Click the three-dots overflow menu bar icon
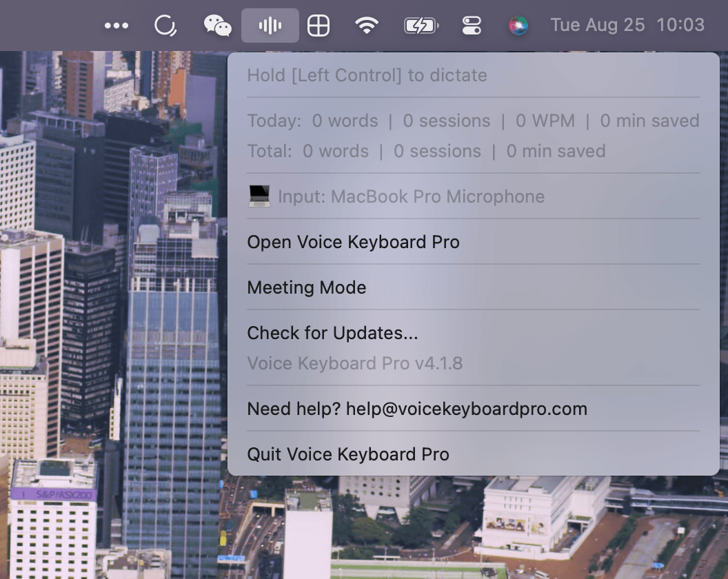This screenshot has height=579, width=728. [x=116, y=26]
